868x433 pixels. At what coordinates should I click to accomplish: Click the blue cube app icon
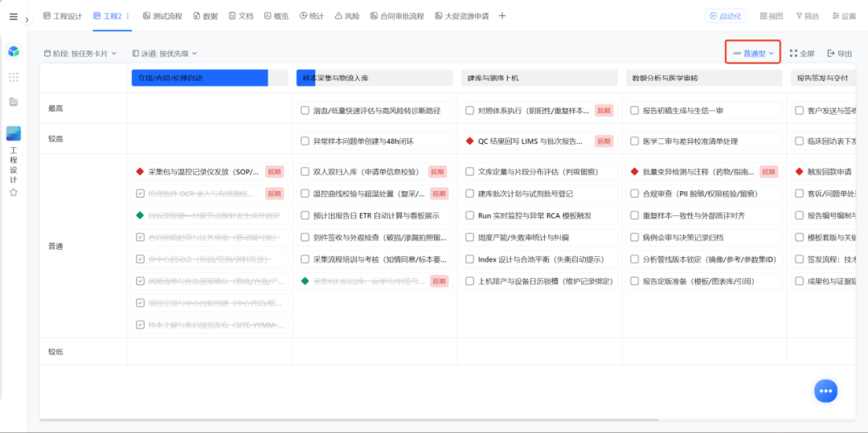14,51
